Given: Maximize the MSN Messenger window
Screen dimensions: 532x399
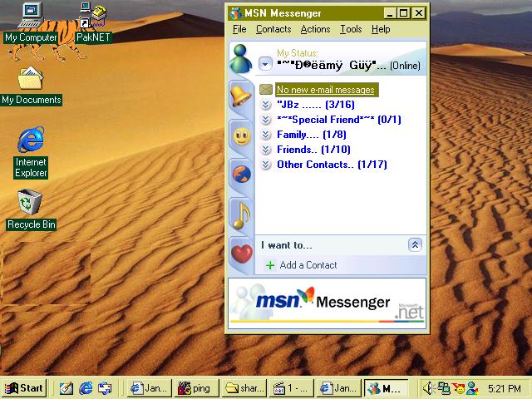Looking at the screenshot, I should click(404, 13).
